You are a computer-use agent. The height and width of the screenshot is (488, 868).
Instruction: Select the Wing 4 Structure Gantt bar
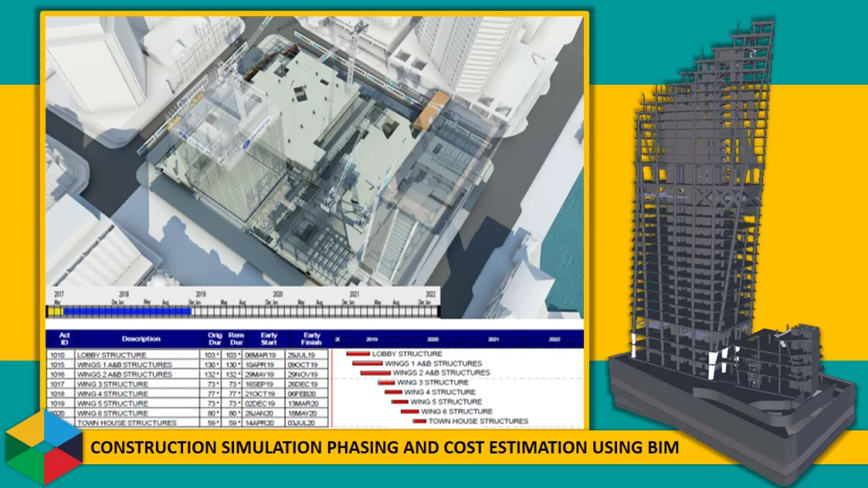[x=392, y=392]
